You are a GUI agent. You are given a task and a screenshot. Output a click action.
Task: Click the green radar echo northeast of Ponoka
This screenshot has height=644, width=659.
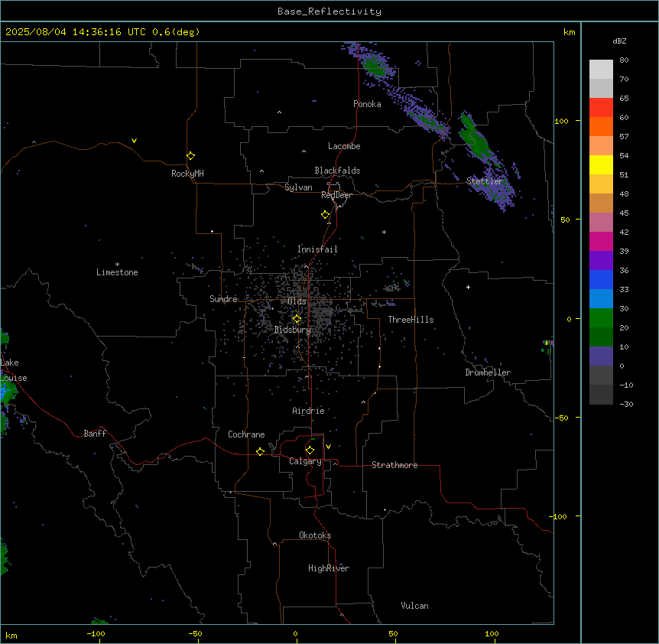pos(375,67)
